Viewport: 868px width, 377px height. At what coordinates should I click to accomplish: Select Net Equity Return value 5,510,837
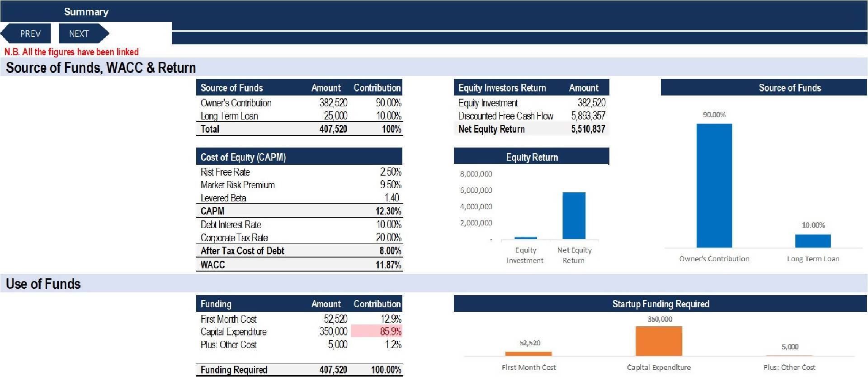click(x=588, y=129)
